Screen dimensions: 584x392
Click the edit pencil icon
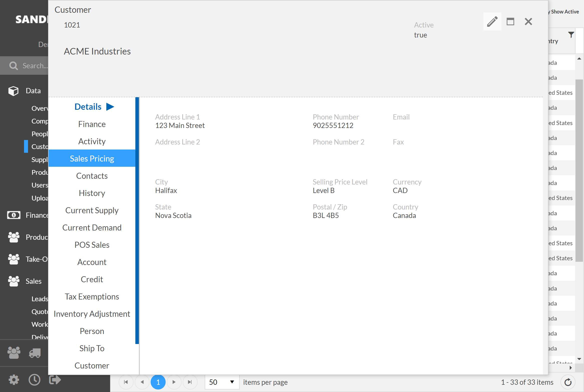point(492,21)
